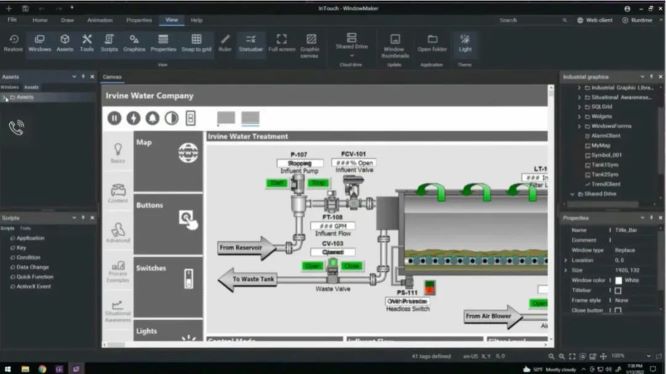The width and height of the screenshot is (666, 374).
Task: Expand the Situational Awareness library folder
Action: tap(579, 97)
